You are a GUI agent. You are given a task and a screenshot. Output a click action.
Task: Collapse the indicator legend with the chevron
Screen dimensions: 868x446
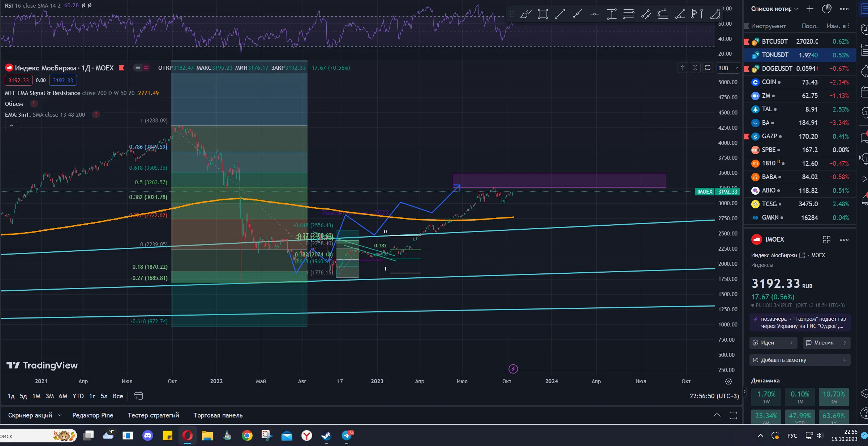point(11,126)
